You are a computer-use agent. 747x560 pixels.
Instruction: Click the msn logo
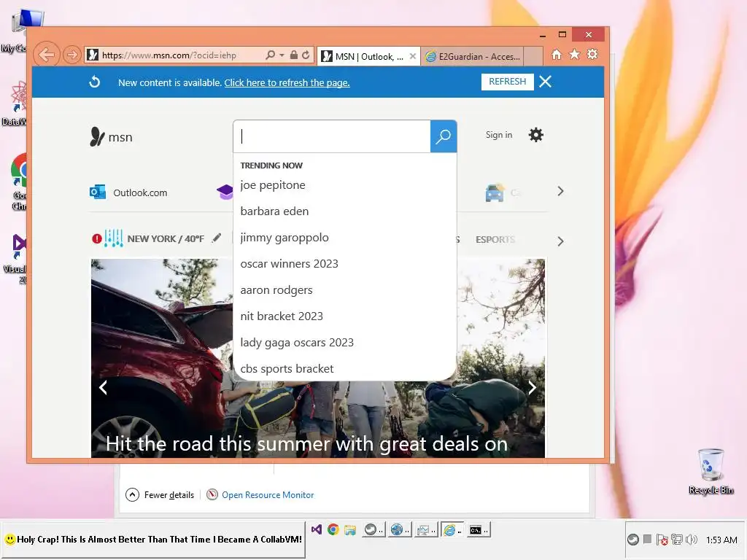[x=111, y=137]
